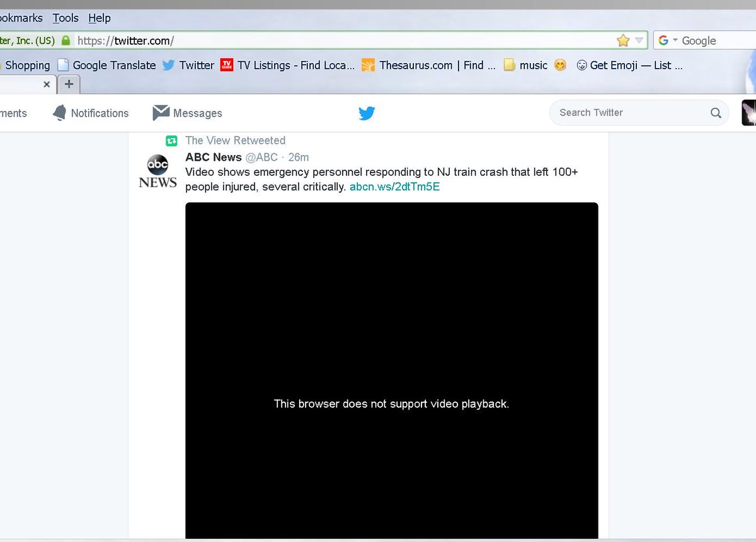Close the current browser tab
Image resolution: width=756 pixels, height=542 pixels.
tap(47, 84)
